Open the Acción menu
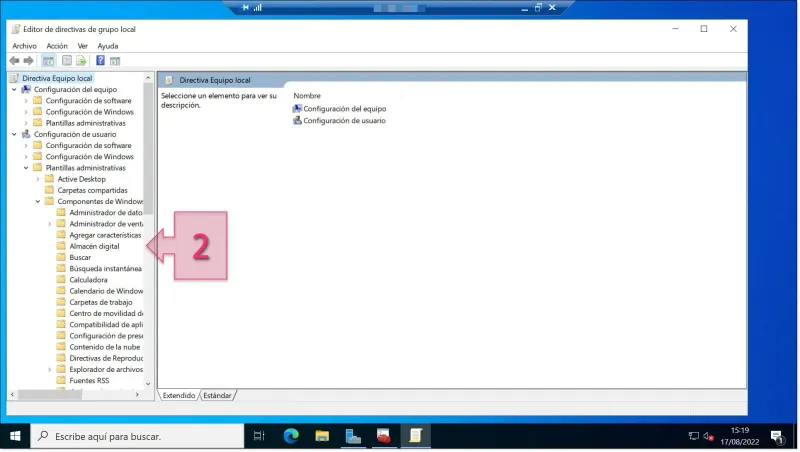 tap(57, 46)
